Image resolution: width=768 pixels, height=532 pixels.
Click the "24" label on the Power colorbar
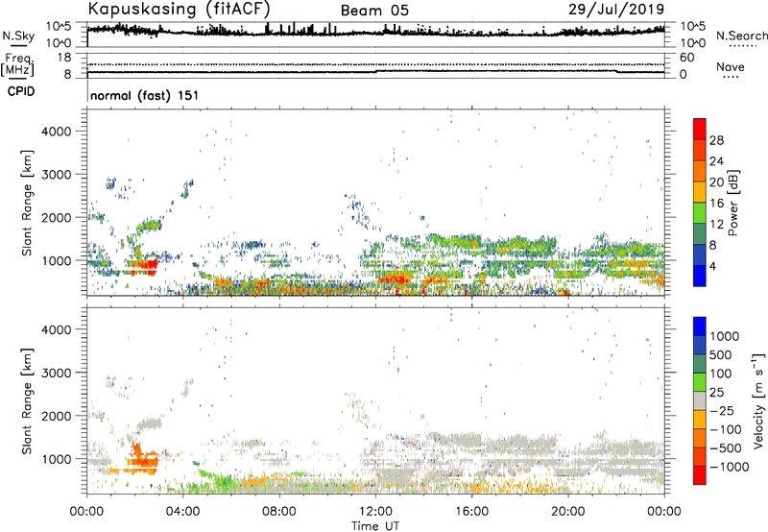[x=716, y=161]
